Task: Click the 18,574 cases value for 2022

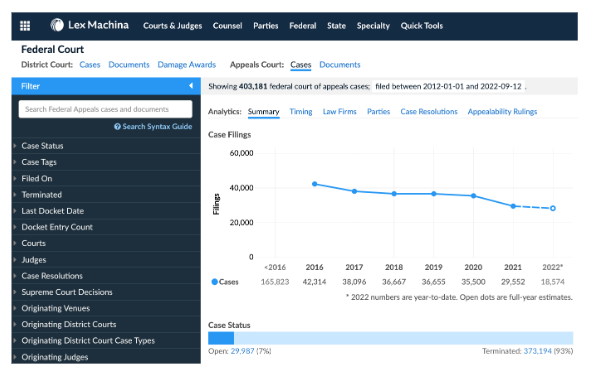Action: (553, 282)
